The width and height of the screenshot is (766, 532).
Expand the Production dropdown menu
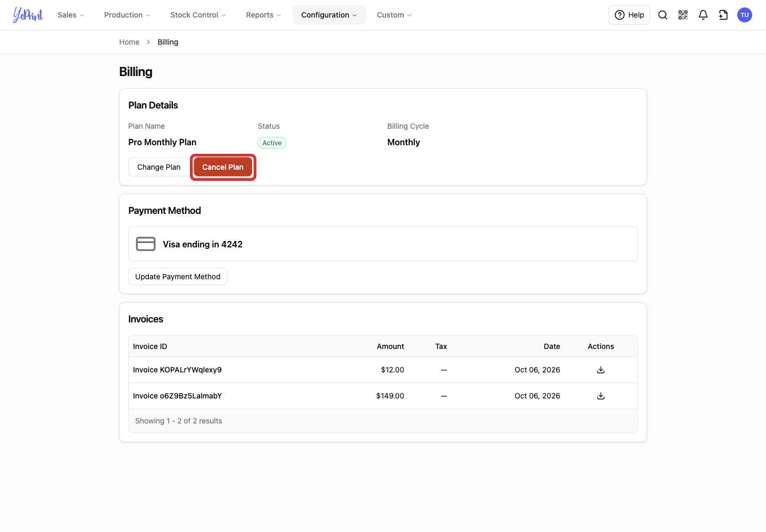(127, 15)
